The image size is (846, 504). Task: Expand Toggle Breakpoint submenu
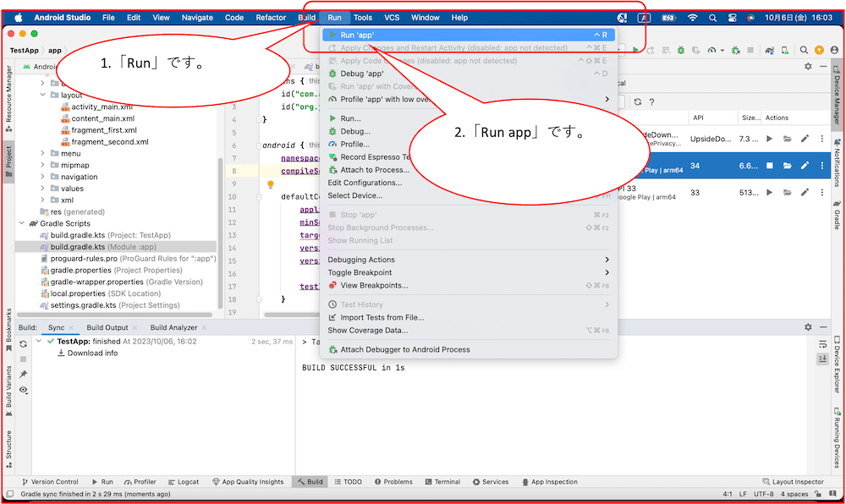[469, 273]
